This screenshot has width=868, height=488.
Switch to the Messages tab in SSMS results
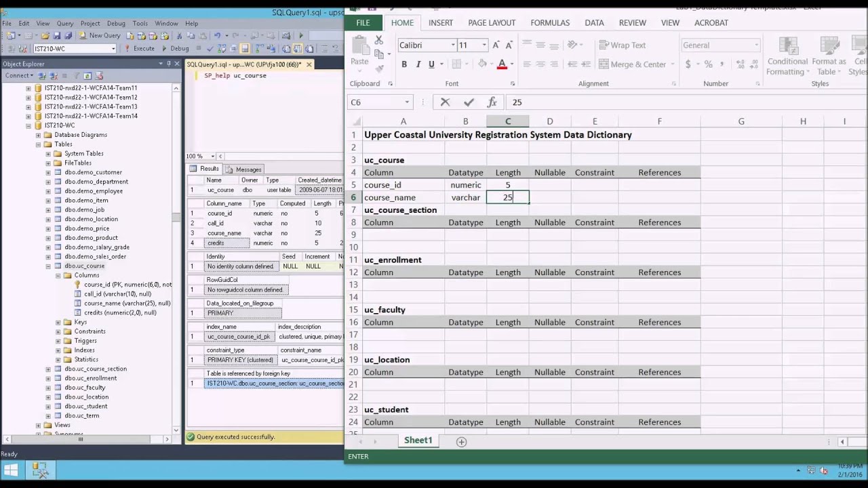point(243,169)
